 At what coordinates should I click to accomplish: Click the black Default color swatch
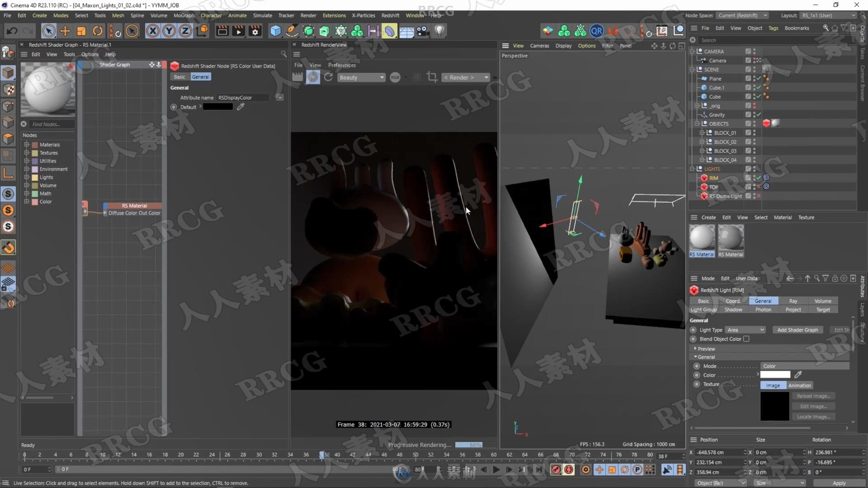(x=218, y=107)
